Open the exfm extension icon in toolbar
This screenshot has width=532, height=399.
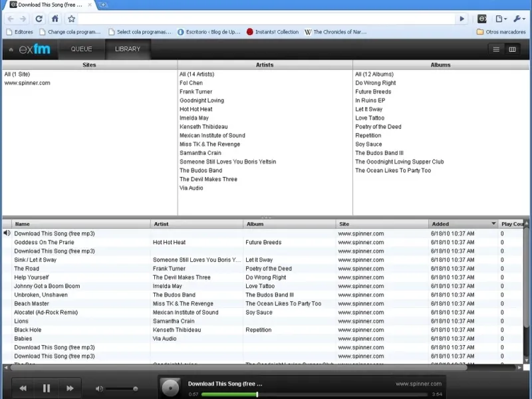[x=481, y=19]
